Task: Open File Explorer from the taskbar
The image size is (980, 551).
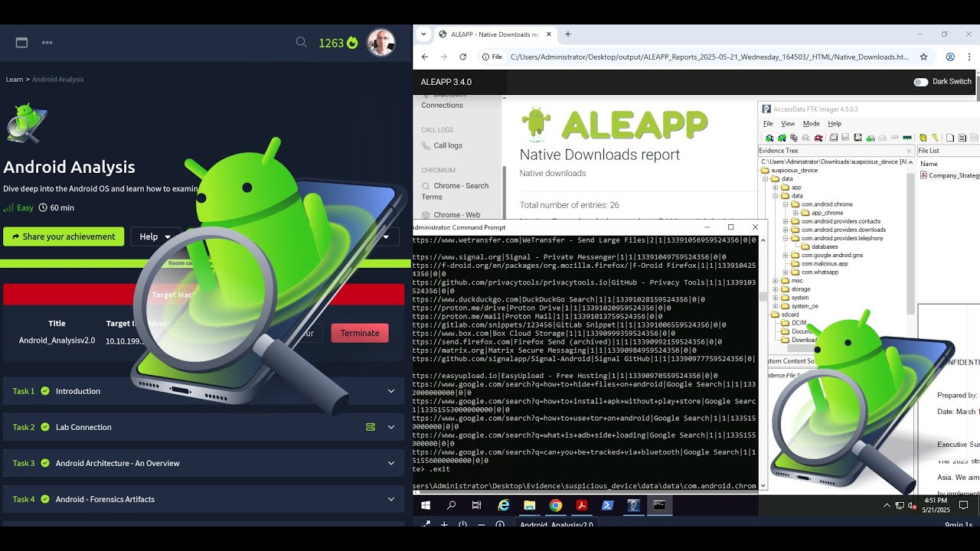Action: coord(529,505)
